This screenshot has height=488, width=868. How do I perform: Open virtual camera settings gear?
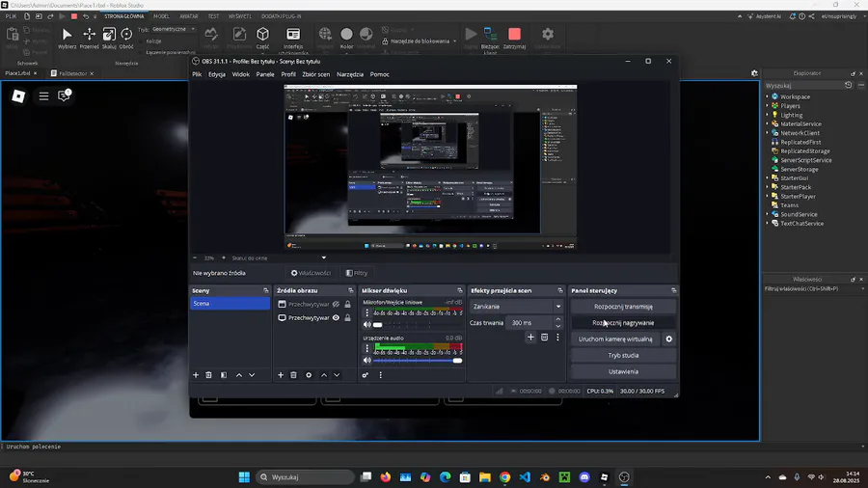tap(668, 339)
